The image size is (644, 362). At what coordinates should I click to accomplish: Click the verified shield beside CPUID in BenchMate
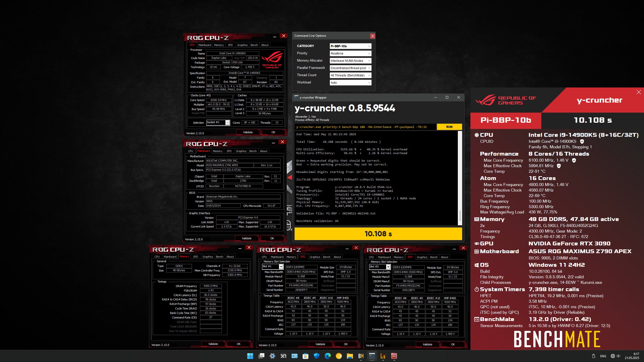tap(582, 142)
